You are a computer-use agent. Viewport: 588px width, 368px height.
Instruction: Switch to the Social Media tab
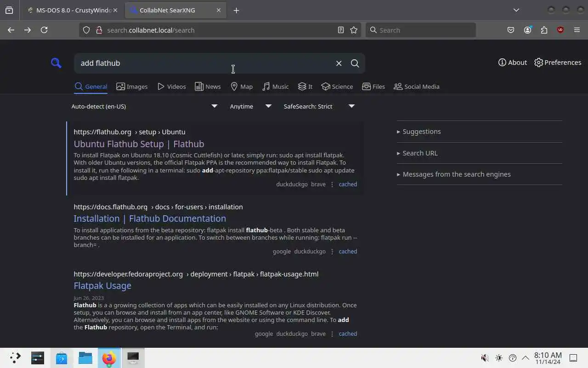(417, 86)
